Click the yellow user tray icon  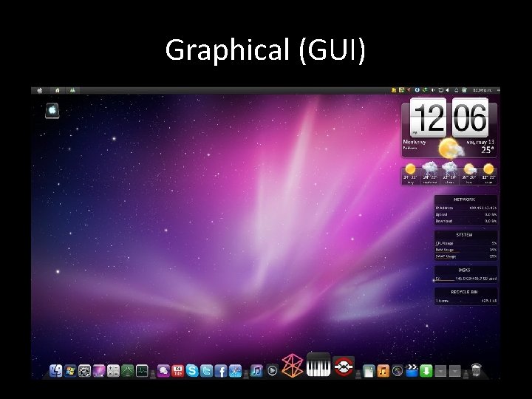[394, 90]
